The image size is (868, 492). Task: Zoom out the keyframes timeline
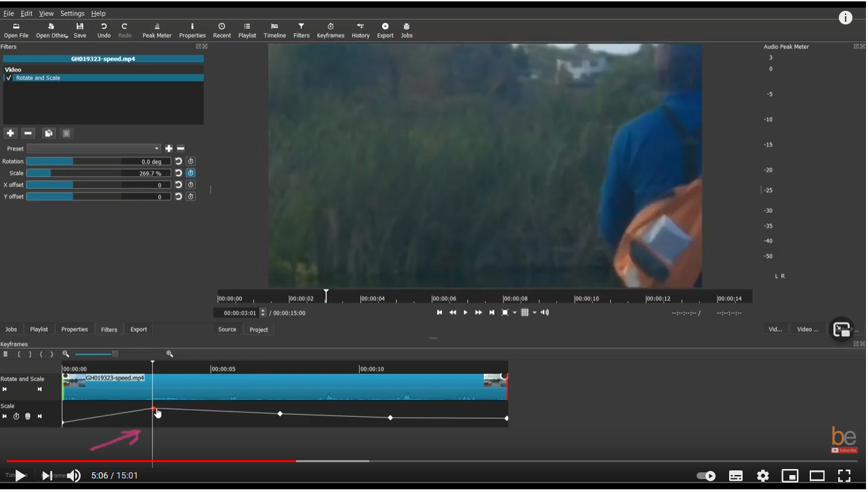[x=65, y=354]
